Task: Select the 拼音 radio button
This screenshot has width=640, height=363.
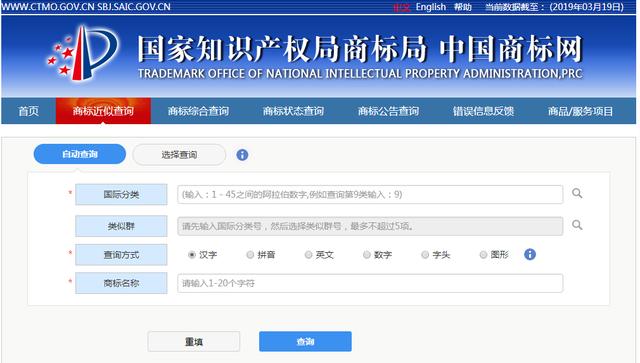Action: (x=250, y=255)
